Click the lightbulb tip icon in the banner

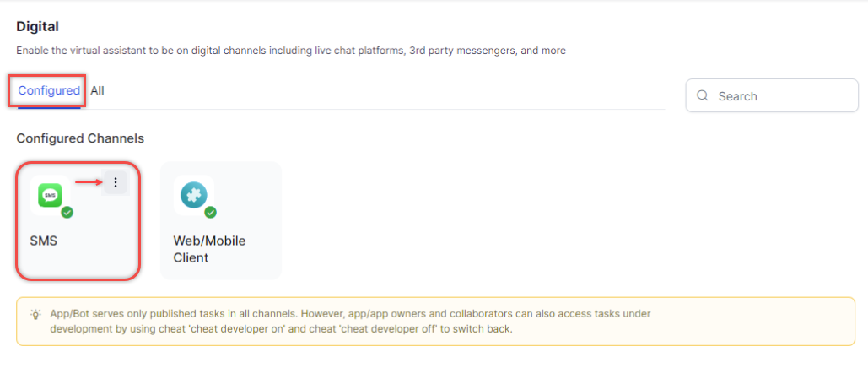tap(35, 314)
